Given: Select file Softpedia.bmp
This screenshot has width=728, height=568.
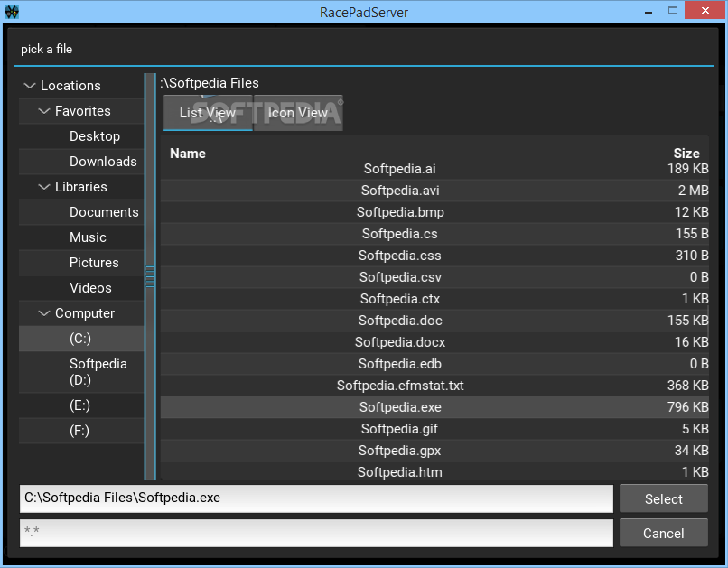Looking at the screenshot, I should click(434, 212).
